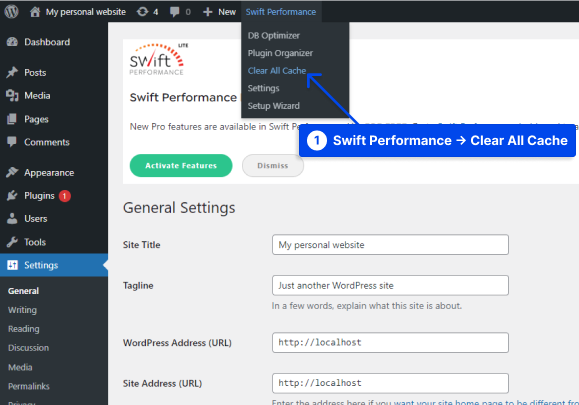Open Settings in Swift Performance dropdown

[x=264, y=88]
